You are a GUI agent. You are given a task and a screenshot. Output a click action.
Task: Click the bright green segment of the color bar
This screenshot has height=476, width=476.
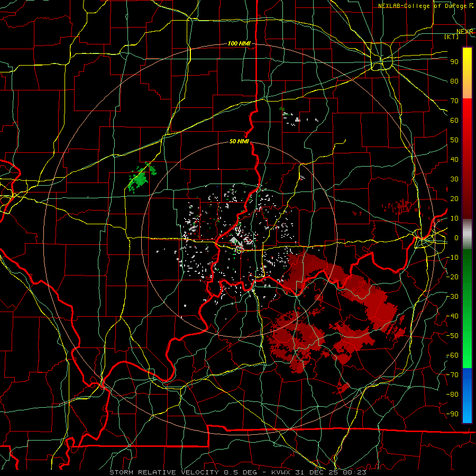(x=467, y=355)
